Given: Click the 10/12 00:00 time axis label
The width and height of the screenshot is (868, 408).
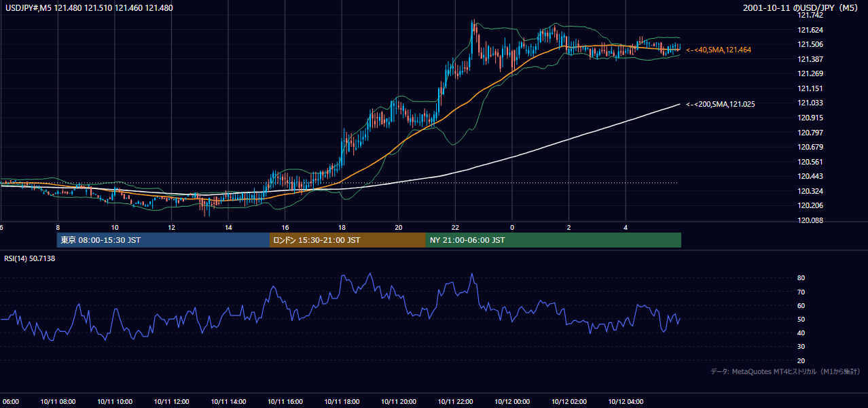Looking at the screenshot, I should (x=512, y=402).
